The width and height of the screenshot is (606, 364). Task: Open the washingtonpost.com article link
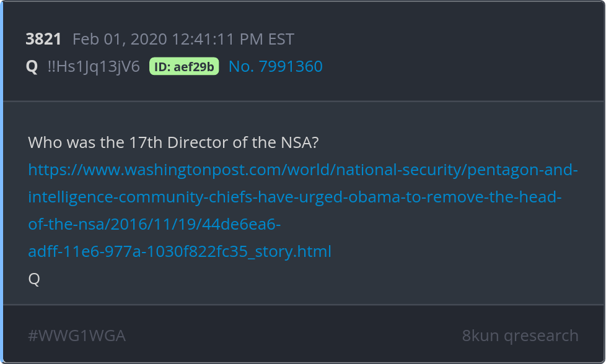coord(186,170)
